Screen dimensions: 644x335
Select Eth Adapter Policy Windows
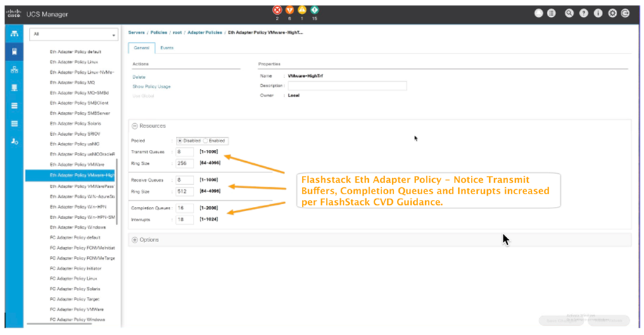coord(77,227)
